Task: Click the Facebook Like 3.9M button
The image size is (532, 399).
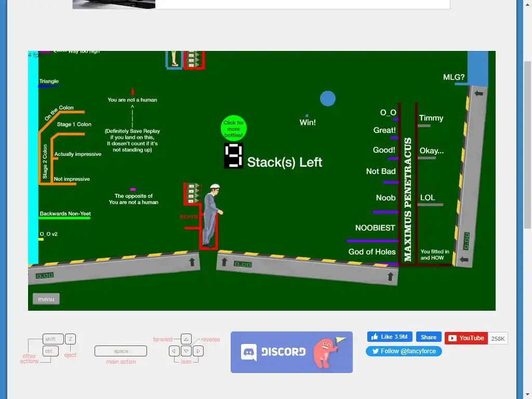Action: coord(390,337)
